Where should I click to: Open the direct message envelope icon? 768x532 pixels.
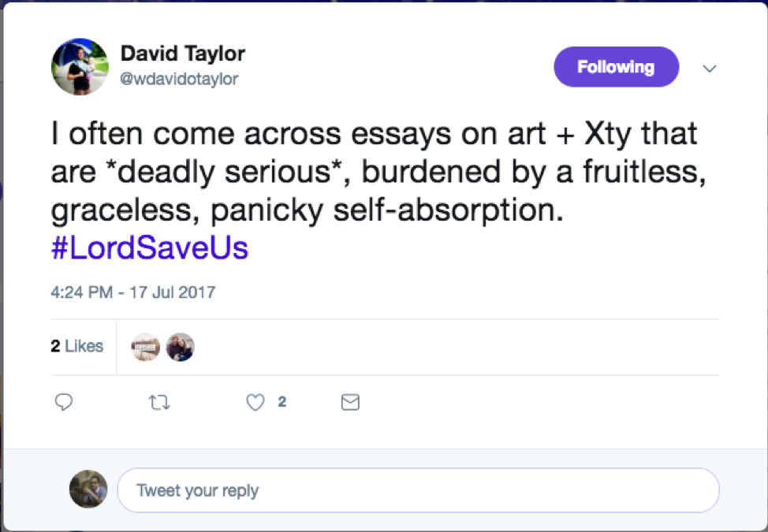(x=350, y=402)
